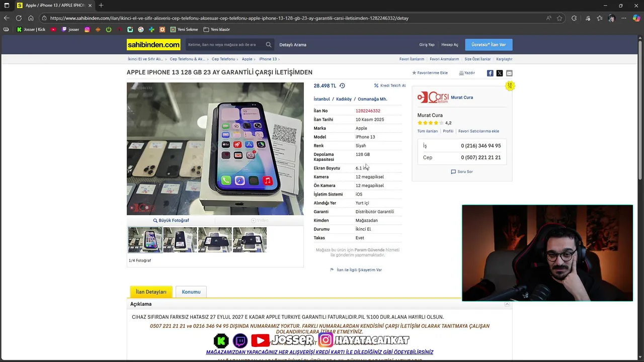
Task: Open seller's Profili link
Action: [x=448, y=131]
